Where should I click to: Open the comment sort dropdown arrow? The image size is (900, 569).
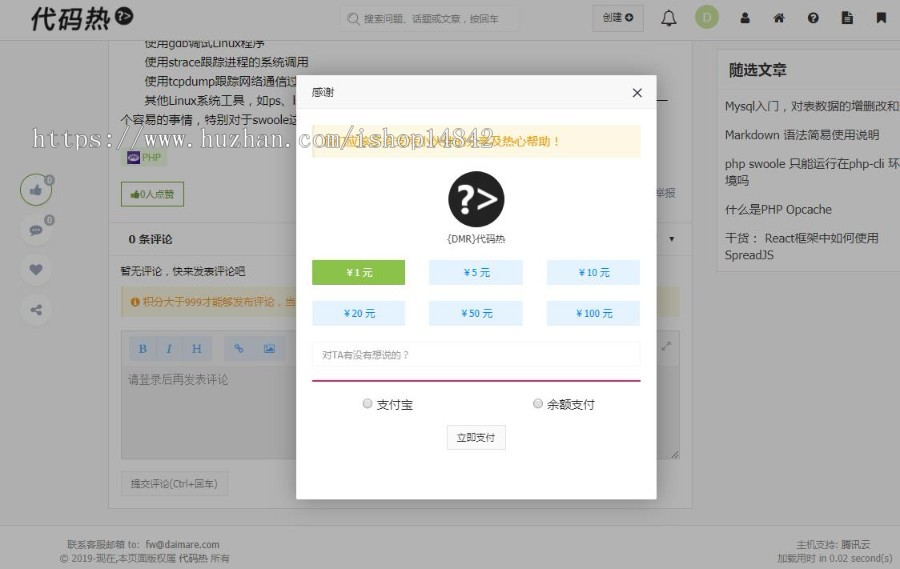[672, 239]
